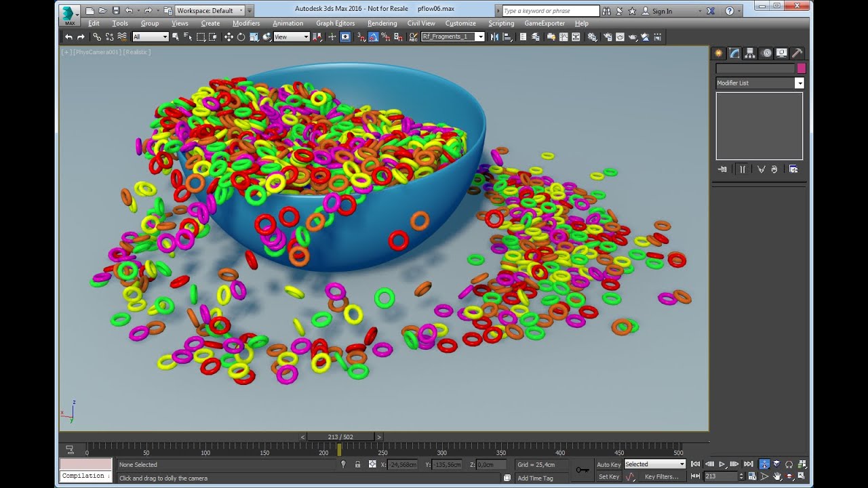Open Render Setup teapot icon
The height and width of the screenshot is (488, 868).
607,37
